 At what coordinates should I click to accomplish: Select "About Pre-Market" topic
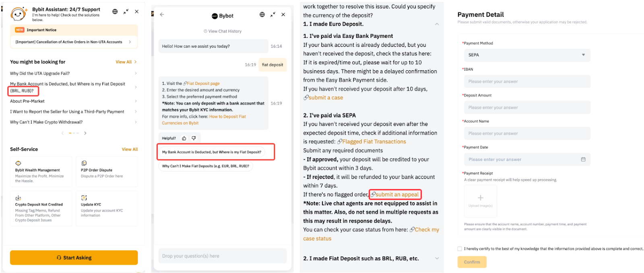(x=27, y=101)
